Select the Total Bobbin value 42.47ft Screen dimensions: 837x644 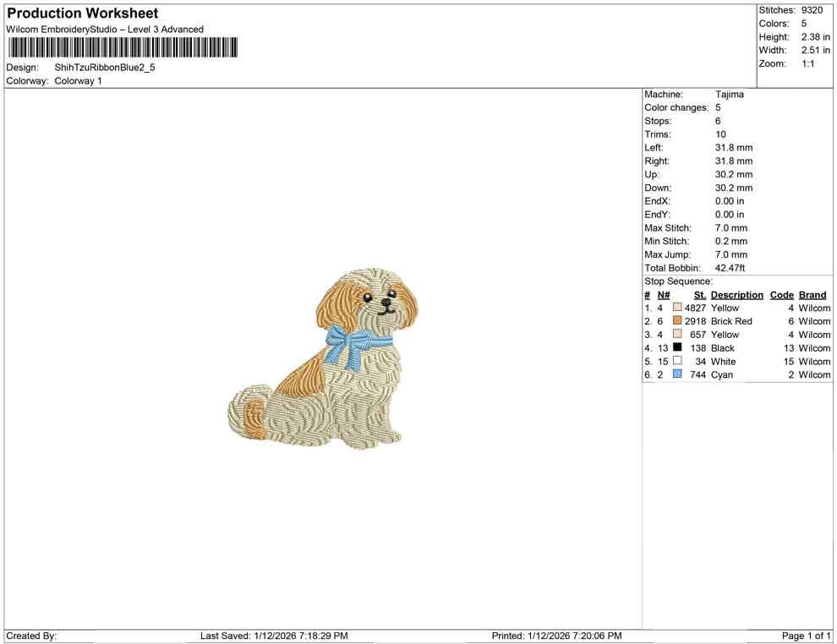732,267
